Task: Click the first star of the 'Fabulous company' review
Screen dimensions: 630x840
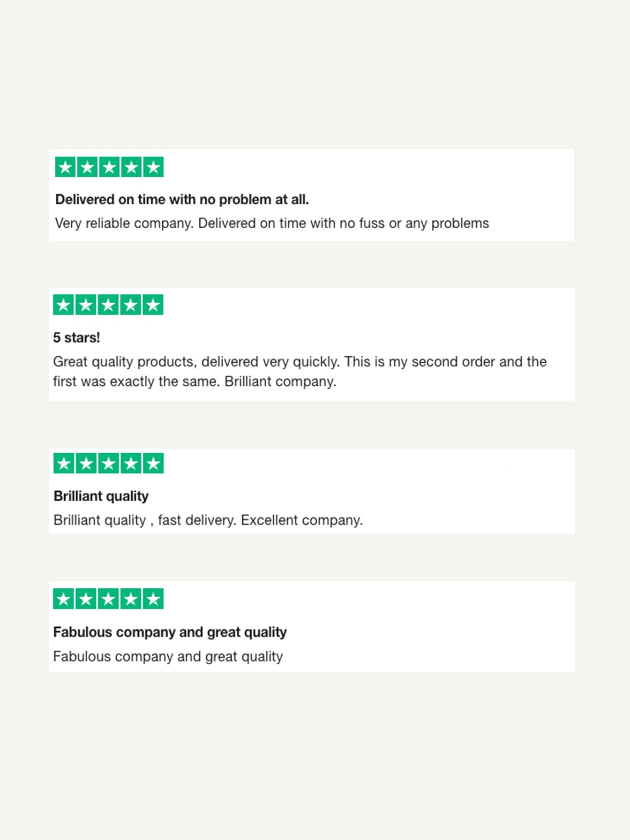Action: click(x=64, y=599)
